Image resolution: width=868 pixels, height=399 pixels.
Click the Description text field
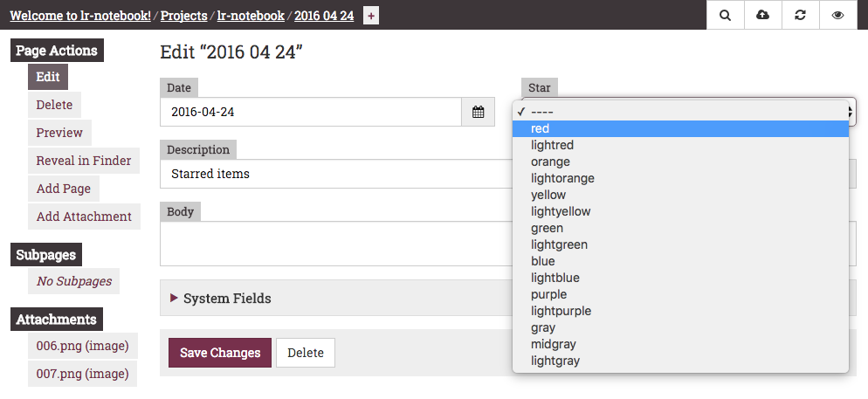click(338, 174)
